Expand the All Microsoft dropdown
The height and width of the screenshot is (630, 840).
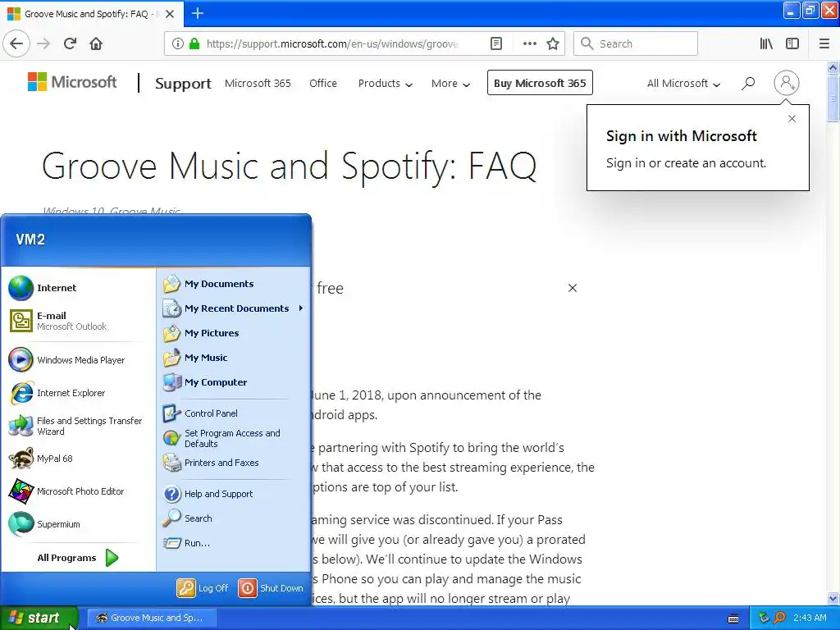683,83
